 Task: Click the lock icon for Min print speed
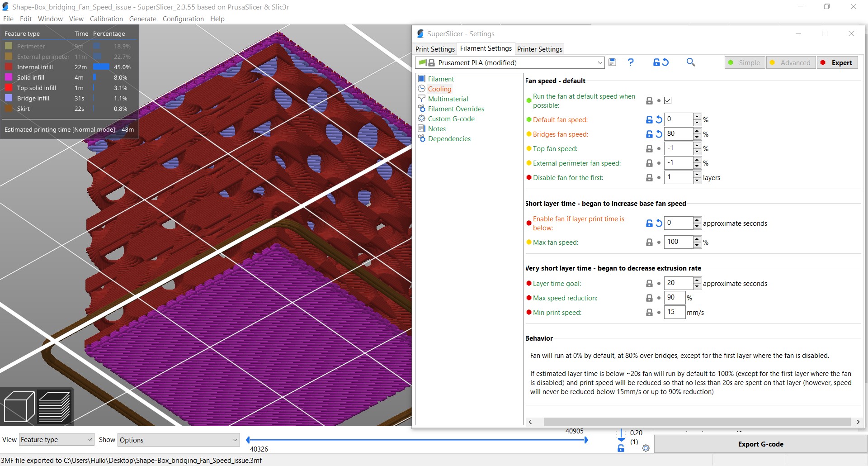click(649, 313)
